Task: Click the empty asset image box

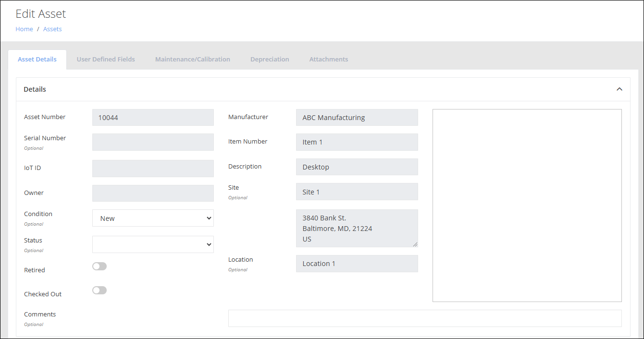Action: click(527, 206)
